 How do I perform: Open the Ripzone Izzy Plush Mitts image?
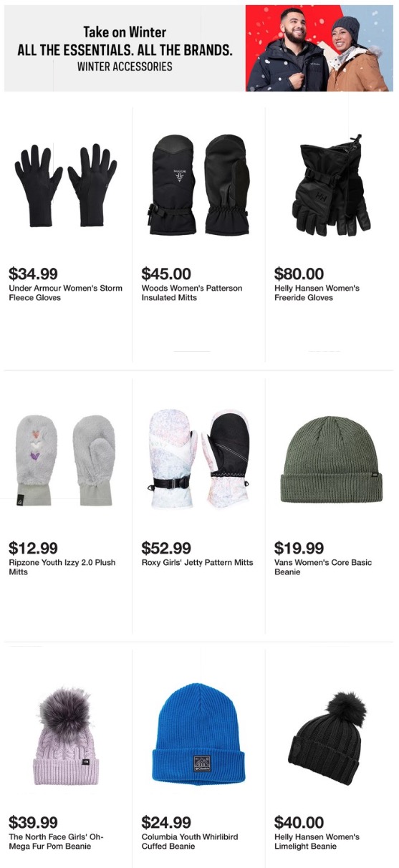click(x=66, y=460)
